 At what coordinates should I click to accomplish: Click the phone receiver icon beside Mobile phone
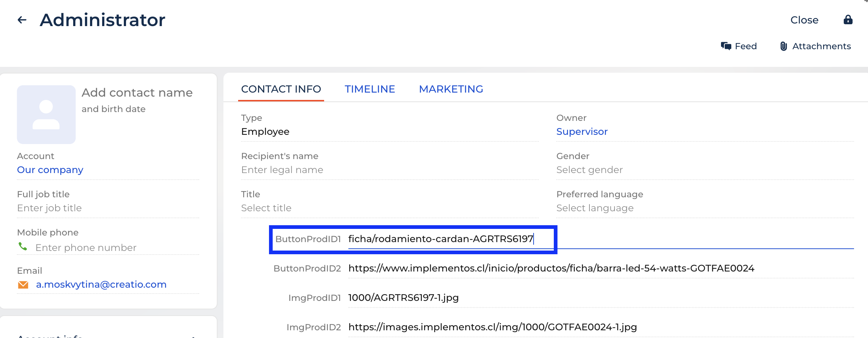click(x=22, y=246)
